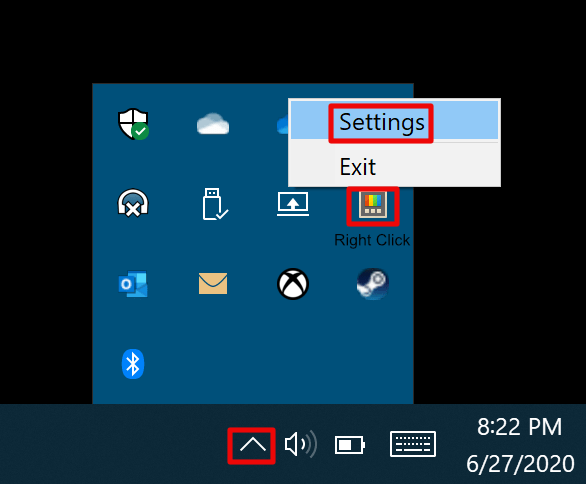Collapse hidden icons with taskbar chevron

click(x=253, y=445)
